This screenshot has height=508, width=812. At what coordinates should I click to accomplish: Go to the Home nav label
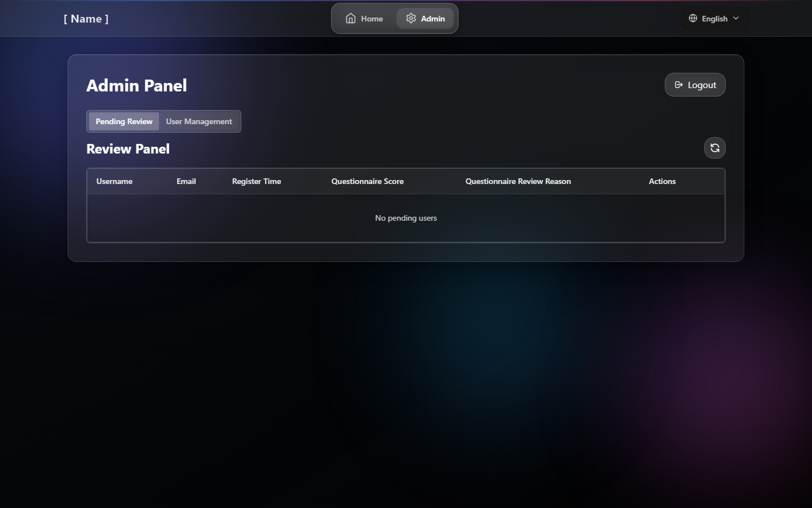pyautogui.click(x=372, y=19)
